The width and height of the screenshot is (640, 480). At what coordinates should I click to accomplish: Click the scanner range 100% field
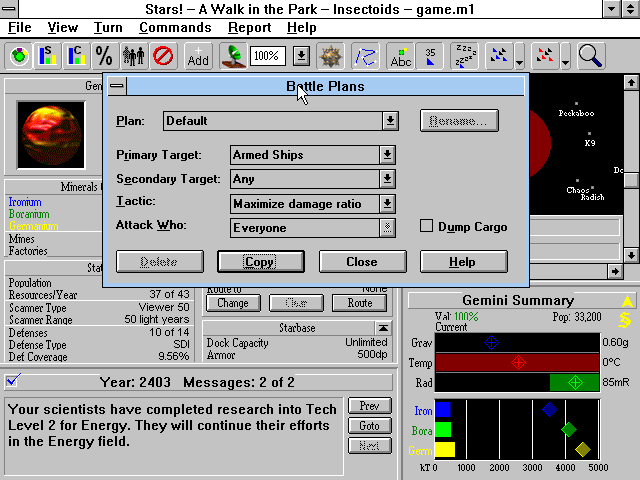(x=267, y=56)
